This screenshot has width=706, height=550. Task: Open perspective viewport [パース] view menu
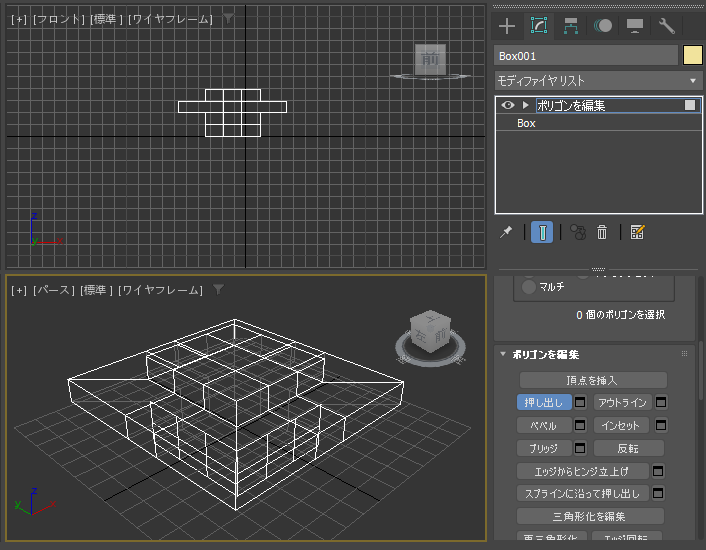point(54,290)
